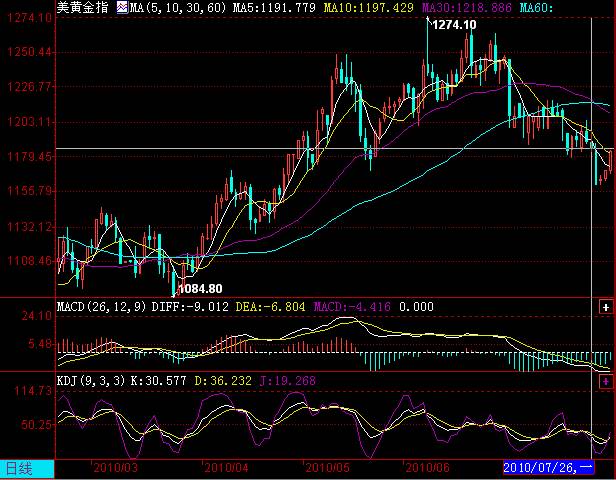Select the K:30.577 value

tap(158, 381)
